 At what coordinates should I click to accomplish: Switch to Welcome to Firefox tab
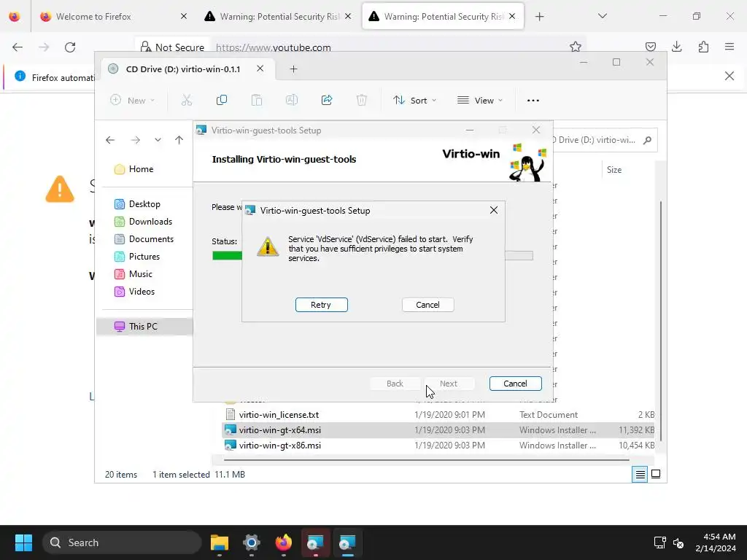coord(115,17)
